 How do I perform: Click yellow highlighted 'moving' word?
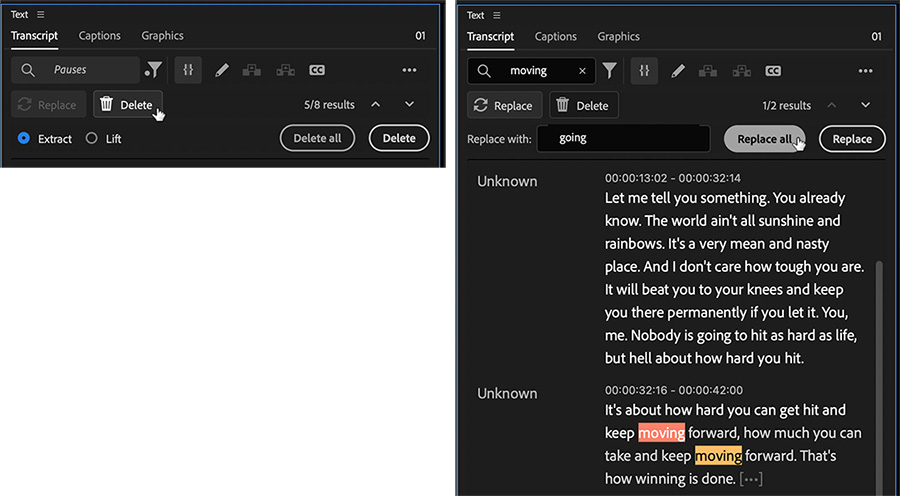coord(718,456)
